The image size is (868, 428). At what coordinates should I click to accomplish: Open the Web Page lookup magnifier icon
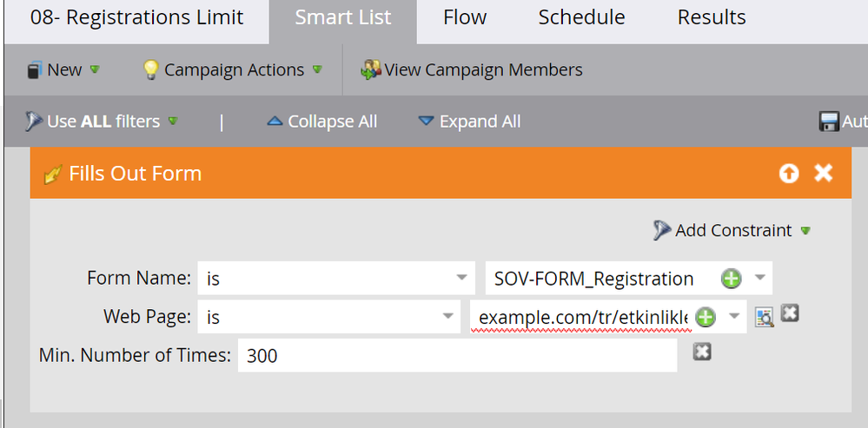point(764,317)
